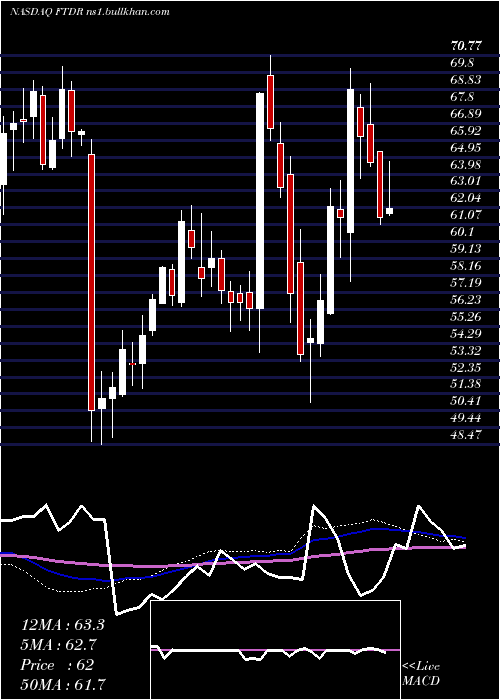This screenshot has width=500, height=700.
Task: Click the 12MA : 63.3 readout
Action: (x=63, y=625)
